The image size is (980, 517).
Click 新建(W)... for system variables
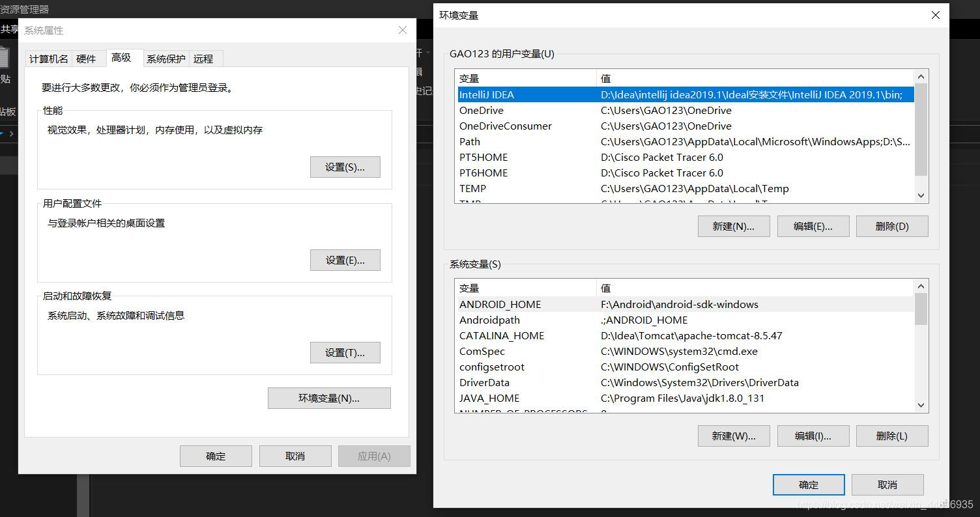pyautogui.click(x=734, y=436)
